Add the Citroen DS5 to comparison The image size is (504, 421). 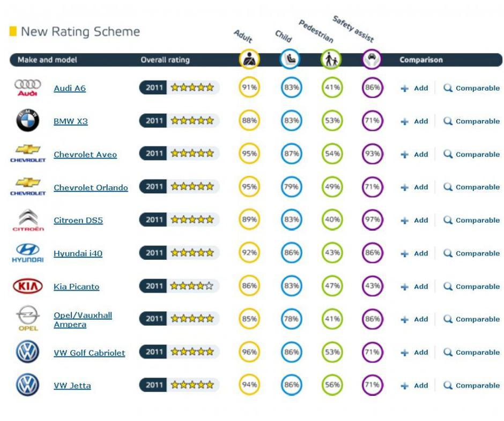point(414,220)
